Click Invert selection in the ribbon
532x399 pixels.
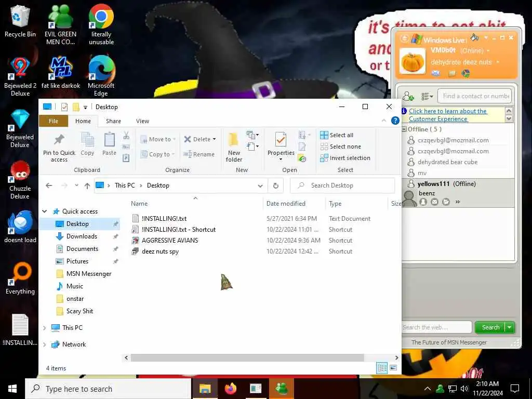[x=345, y=158]
